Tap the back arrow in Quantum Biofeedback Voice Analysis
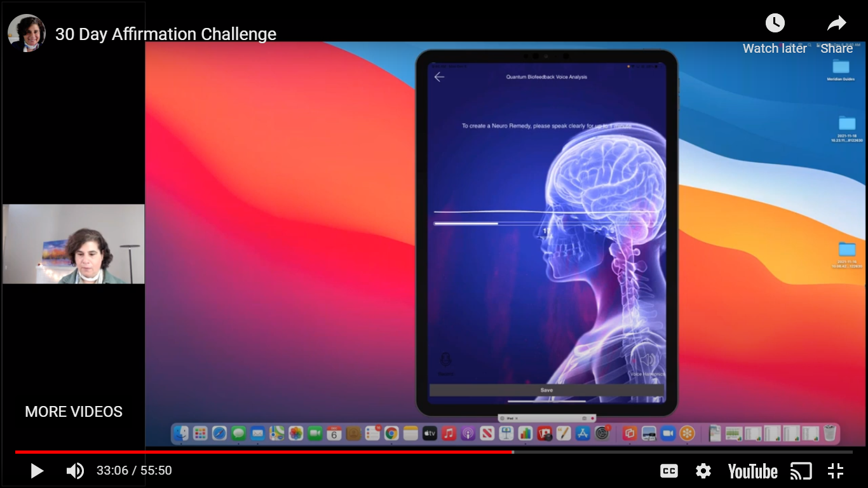This screenshot has height=488, width=868. point(438,76)
